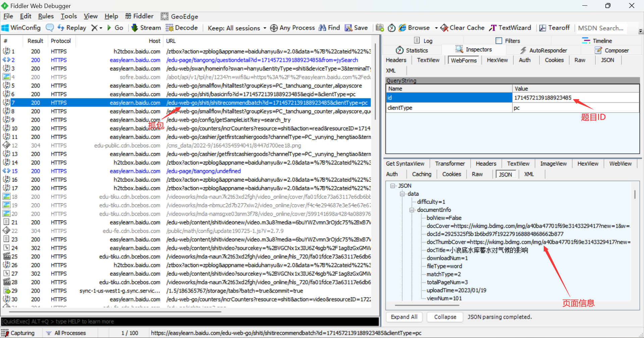Click the All Processes status filter
Viewport: 644px width, 338px height.
(66, 333)
